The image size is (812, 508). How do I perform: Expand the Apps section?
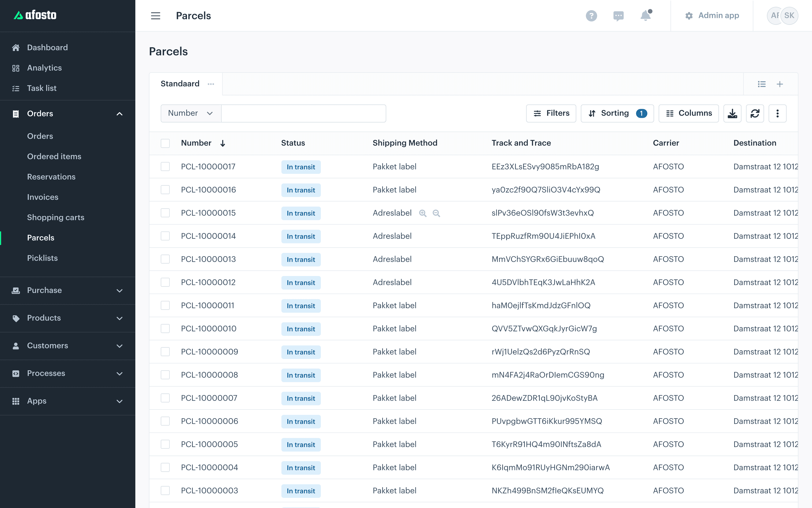pyautogui.click(x=119, y=401)
